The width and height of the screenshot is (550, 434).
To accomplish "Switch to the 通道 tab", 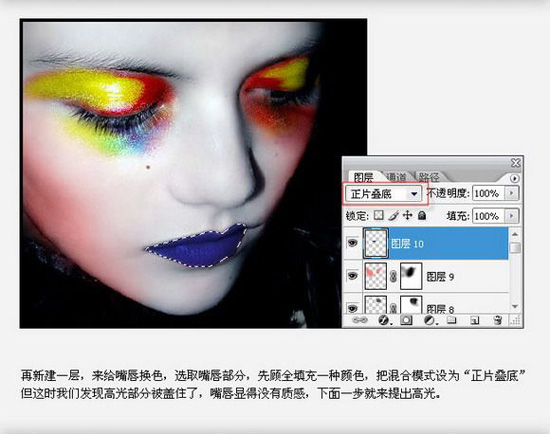I will [396, 177].
